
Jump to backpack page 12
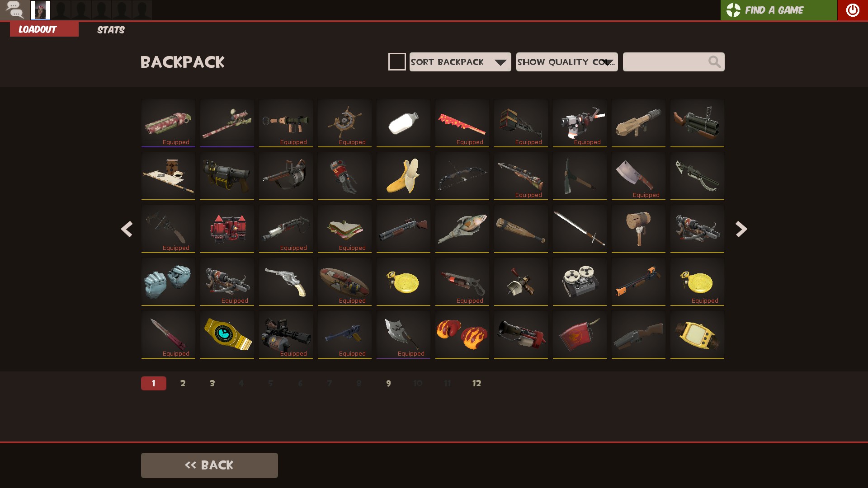pos(476,383)
